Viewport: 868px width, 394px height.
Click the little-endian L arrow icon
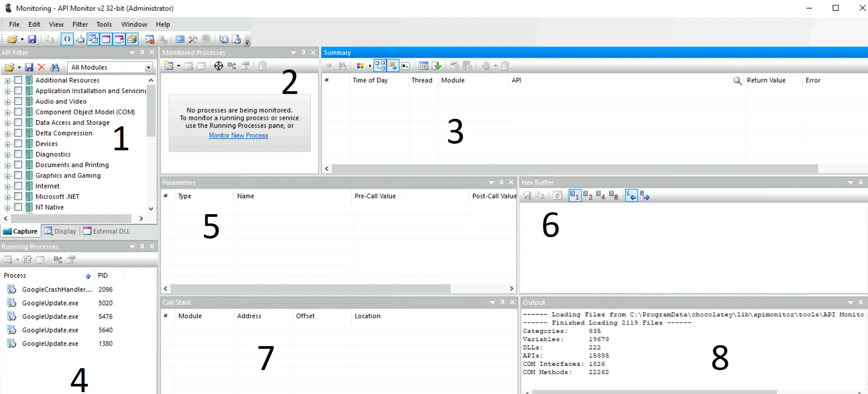(x=631, y=195)
